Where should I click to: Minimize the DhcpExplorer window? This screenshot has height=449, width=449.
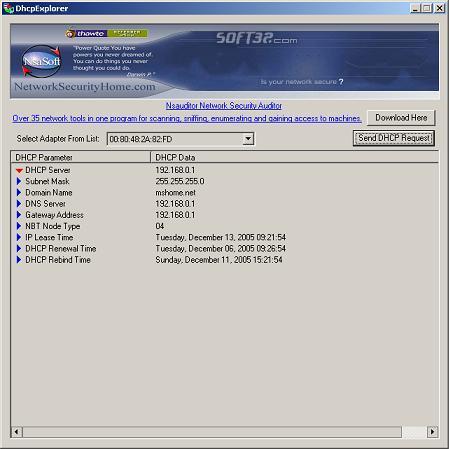(415, 8)
